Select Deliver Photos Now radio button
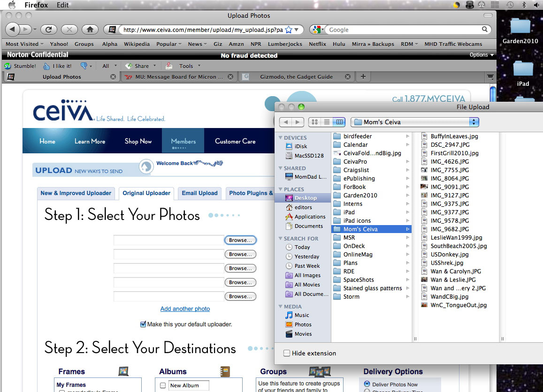This screenshot has width=543, height=392. pos(367,384)
